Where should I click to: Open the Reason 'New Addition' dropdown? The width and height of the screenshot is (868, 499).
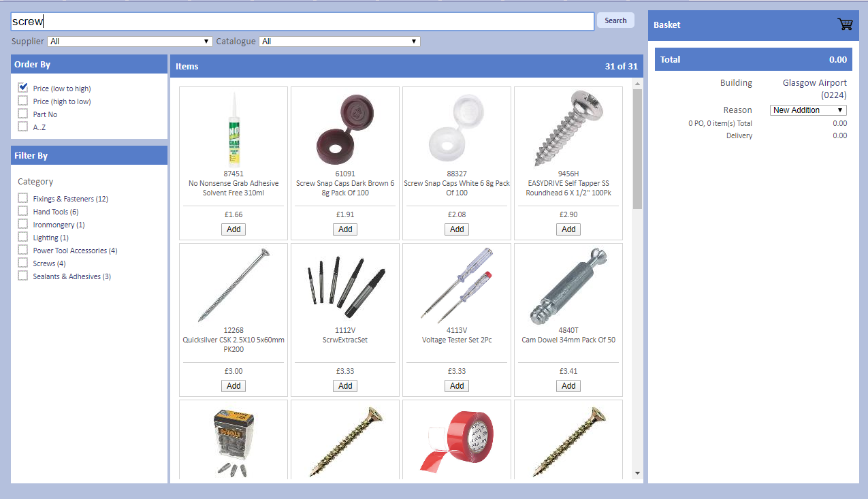click(x=808, y=110)
